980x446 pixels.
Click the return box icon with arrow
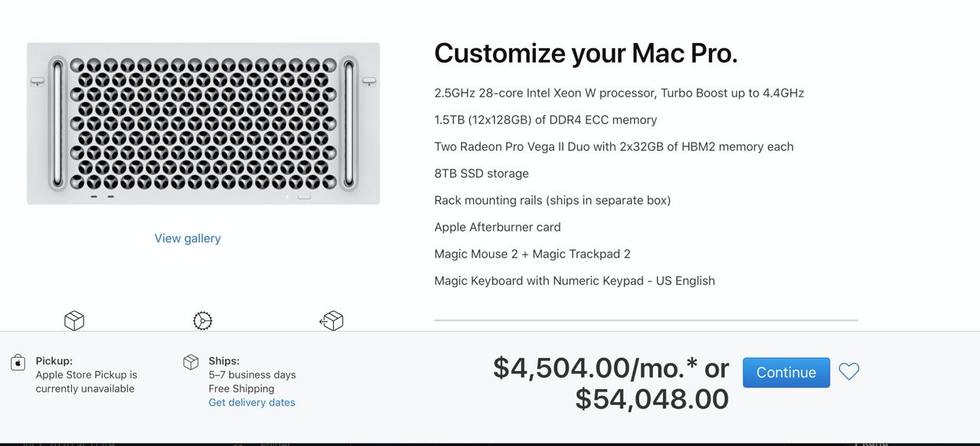click(x=332, y=320)
